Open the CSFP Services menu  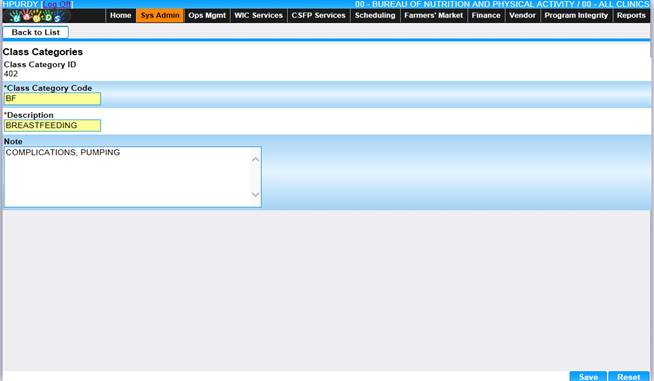pos(318,15)
